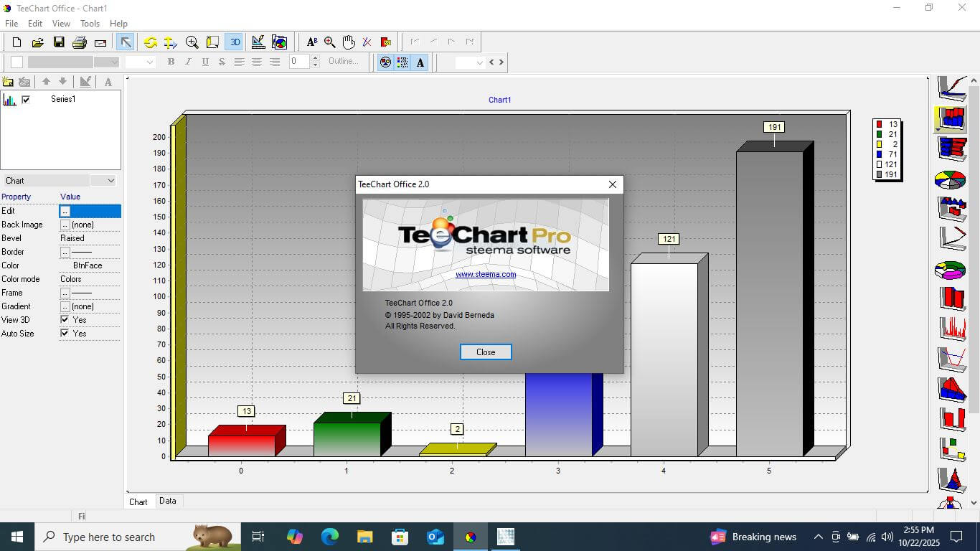980x551 pixels.
Task: Click the white color swatch in toolbar
Action: 17,62
